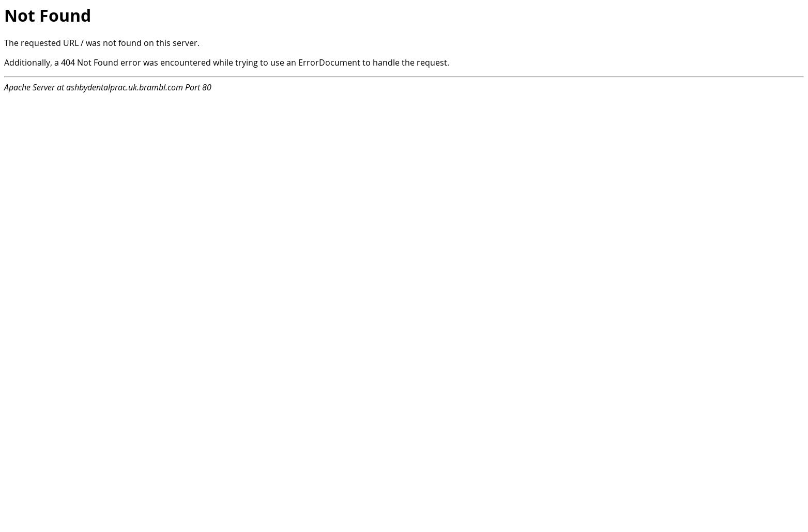Image resolution: width=808 pixels, height=532 pixels.
Task: Click the words 'on this server.'
Action: point(172,43)
